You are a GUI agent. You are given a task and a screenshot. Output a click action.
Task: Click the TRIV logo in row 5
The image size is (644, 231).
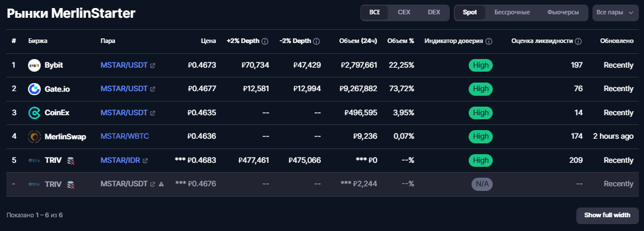[x=34, y=160]
